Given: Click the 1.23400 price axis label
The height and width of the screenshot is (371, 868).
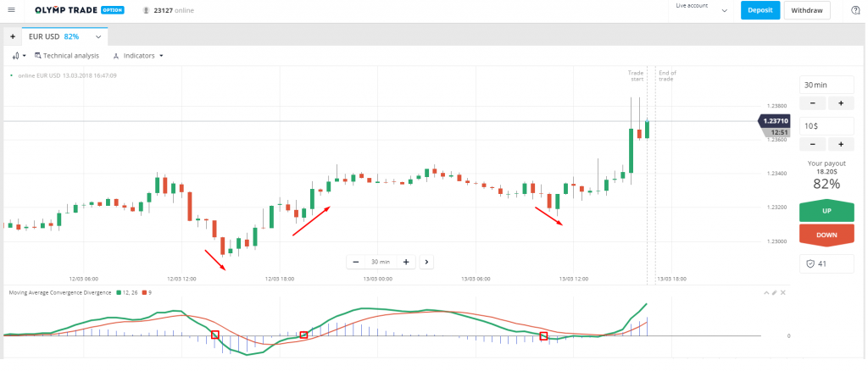Looking at the screenshot, I should 776,174.
